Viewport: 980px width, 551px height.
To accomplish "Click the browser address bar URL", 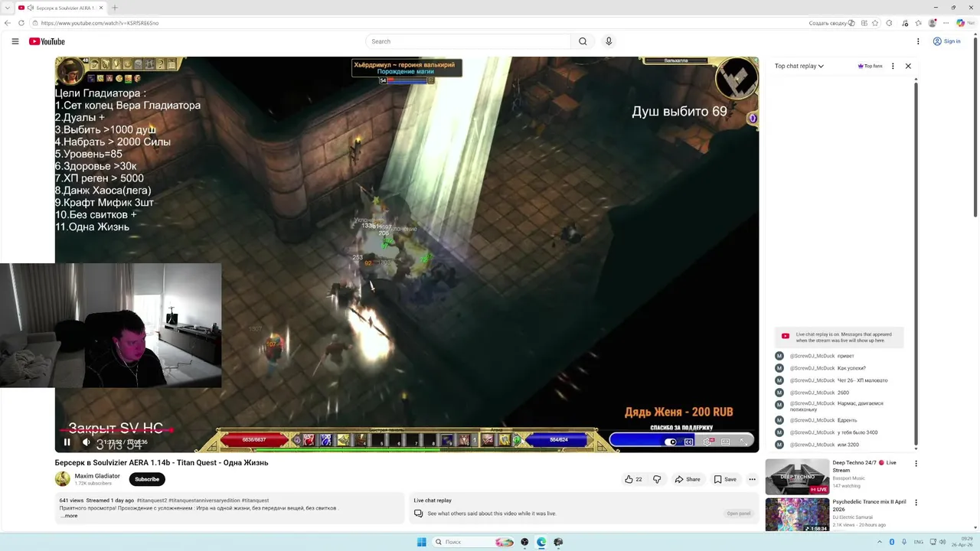I will coord(100,23).
